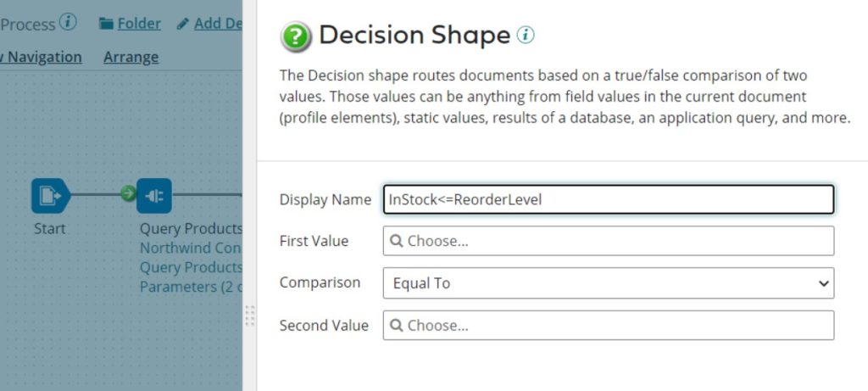Screen dimensions: 868x391
Task: Click the pencil icon beside Add De
Action: (183, 24)
